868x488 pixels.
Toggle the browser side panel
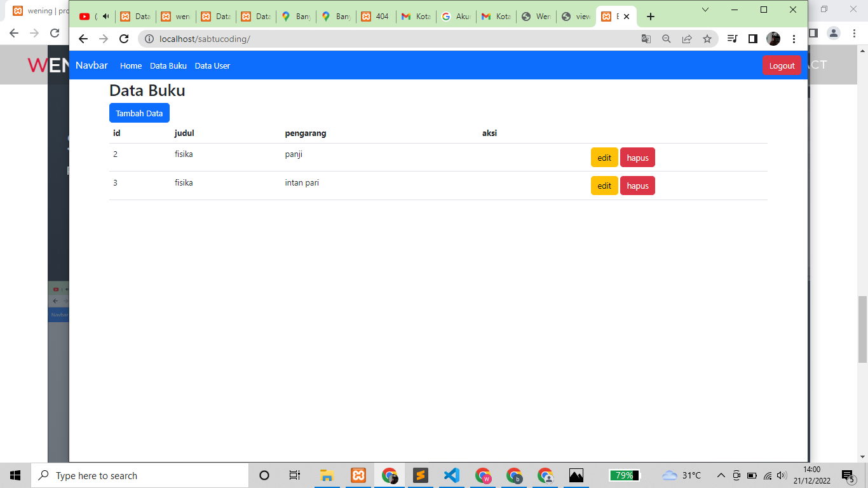752,39
